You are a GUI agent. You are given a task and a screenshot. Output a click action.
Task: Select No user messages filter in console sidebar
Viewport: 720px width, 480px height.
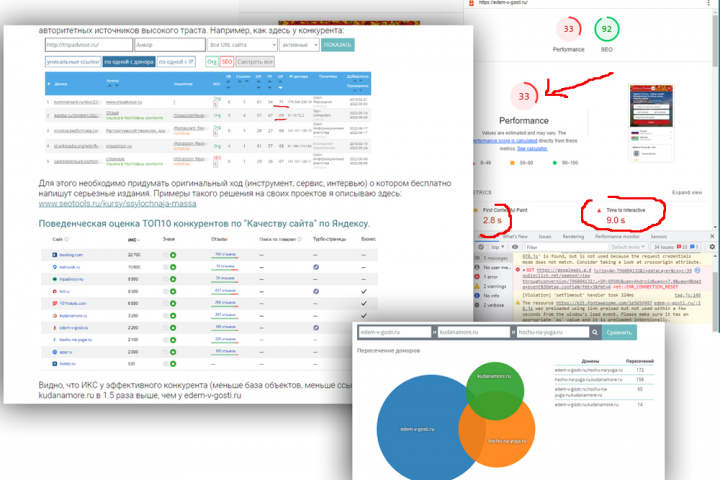(x=492, y=267)
